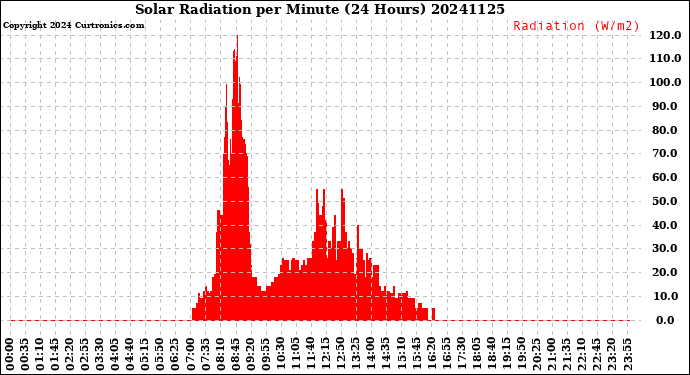This screenshot has height=375, width=690.
Task: Click the '18:40' time axis label
Action: (x=492, y=355)
